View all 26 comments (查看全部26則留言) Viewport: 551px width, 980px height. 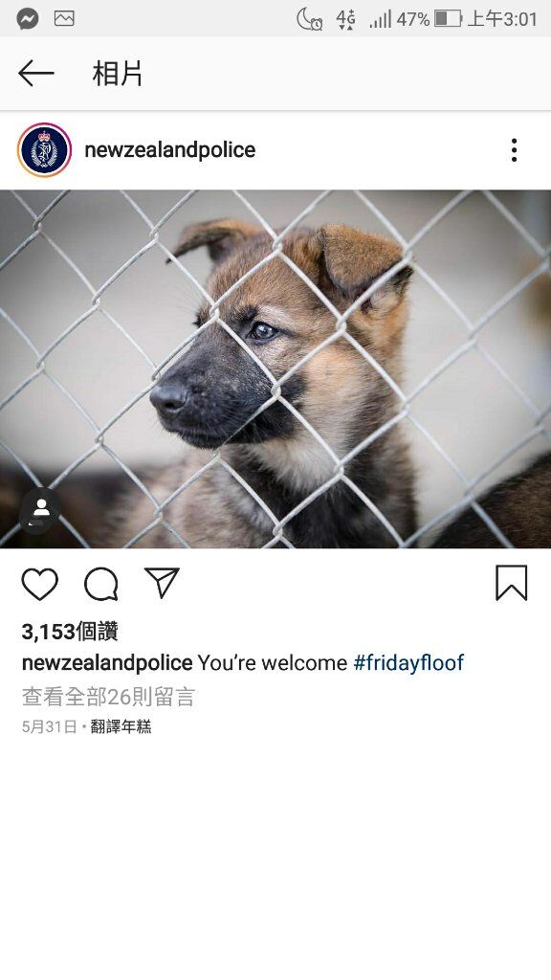tap(109, 697)
